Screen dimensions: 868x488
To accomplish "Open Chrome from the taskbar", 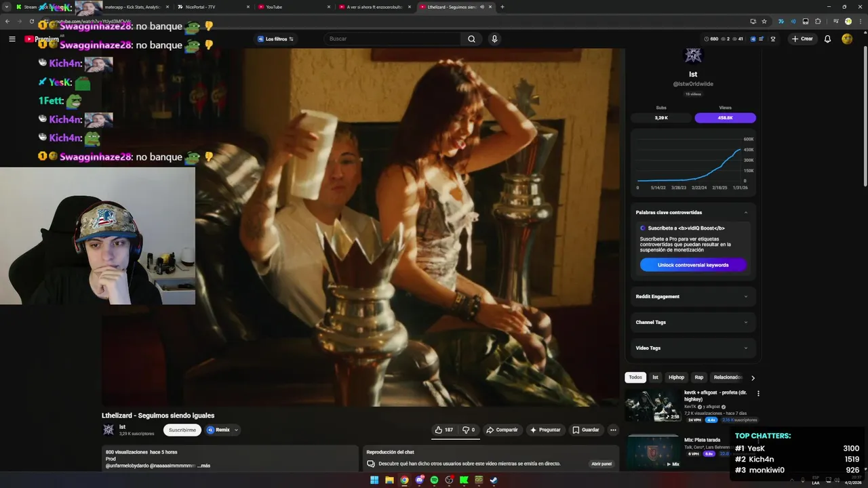I will point(404,481).
